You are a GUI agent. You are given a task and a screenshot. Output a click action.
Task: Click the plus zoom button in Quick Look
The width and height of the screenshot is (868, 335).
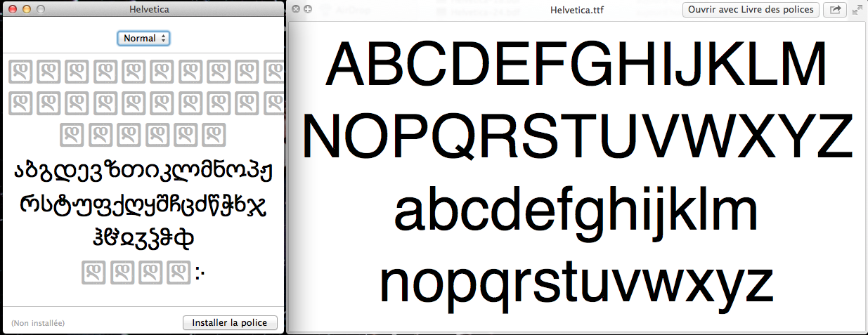tap(307, 9)
